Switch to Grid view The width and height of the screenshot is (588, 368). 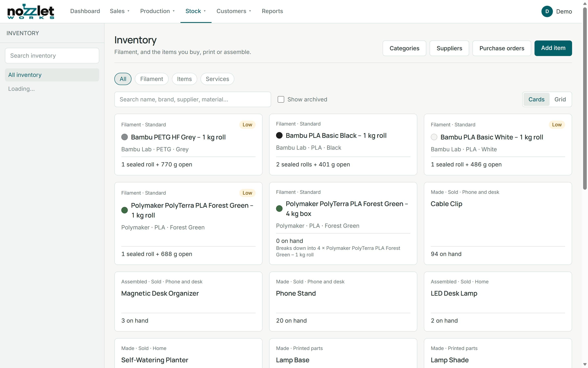click(560, 99)
